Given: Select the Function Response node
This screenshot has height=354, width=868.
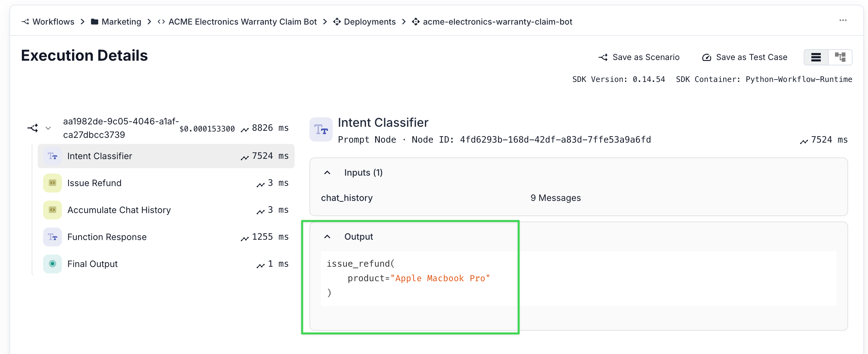Looking at the screenshot, I should (166, 237).
